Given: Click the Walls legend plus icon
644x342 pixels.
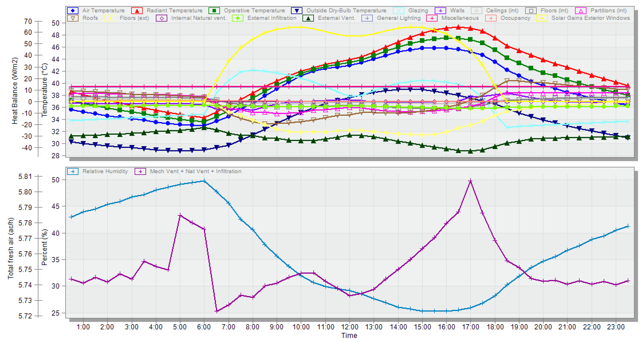Looking at the screenshot, I should [440, 11].
